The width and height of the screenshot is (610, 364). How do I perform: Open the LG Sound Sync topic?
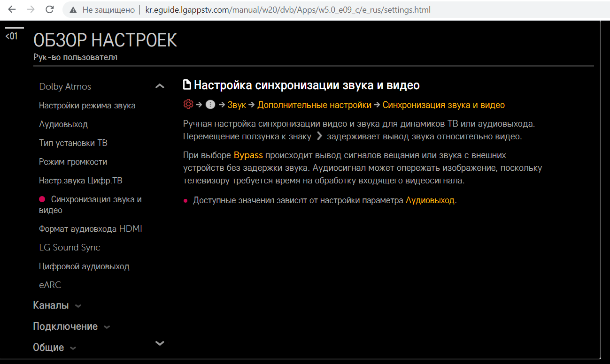pyautogui.click(x=69, y=248)
